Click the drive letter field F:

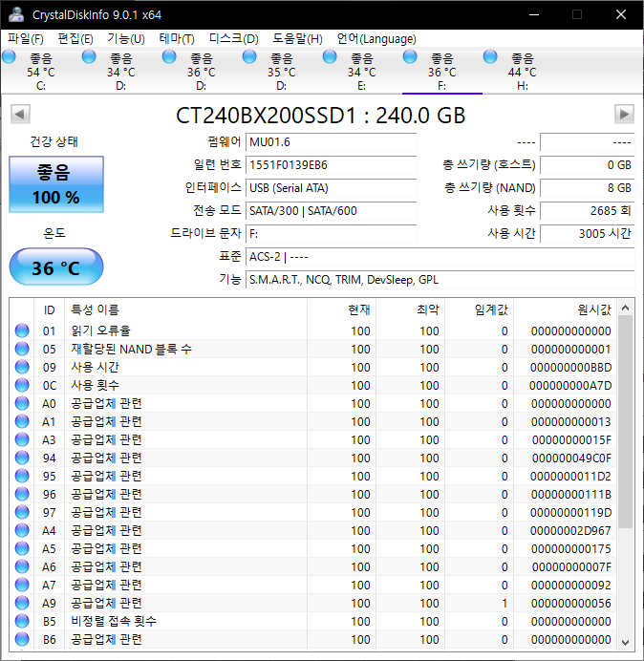(331, 233)
